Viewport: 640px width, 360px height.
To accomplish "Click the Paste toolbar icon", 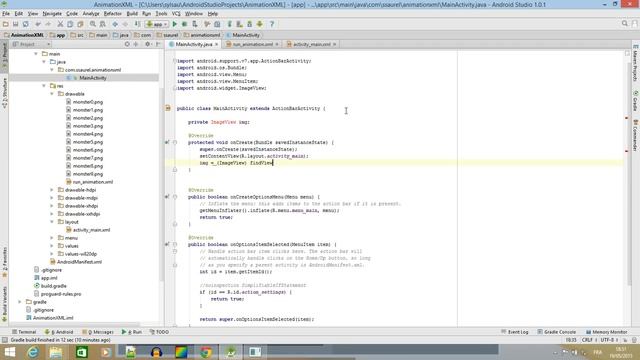I will [x=80, y=24].
